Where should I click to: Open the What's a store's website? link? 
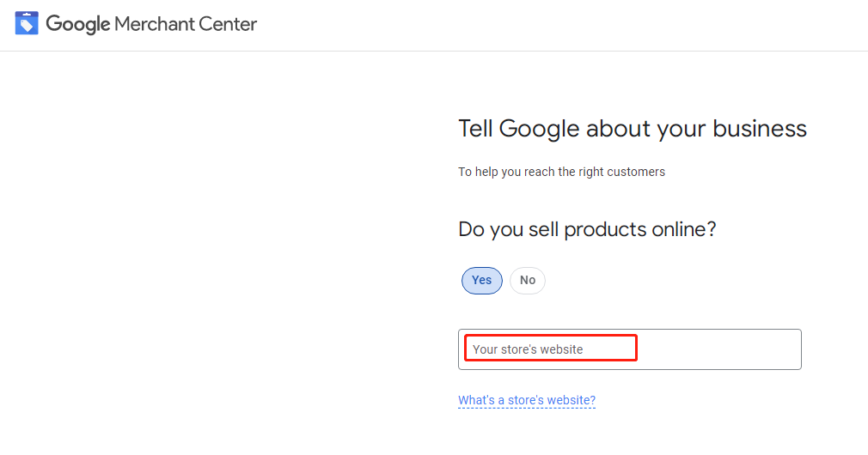click(x=527, y=400)
